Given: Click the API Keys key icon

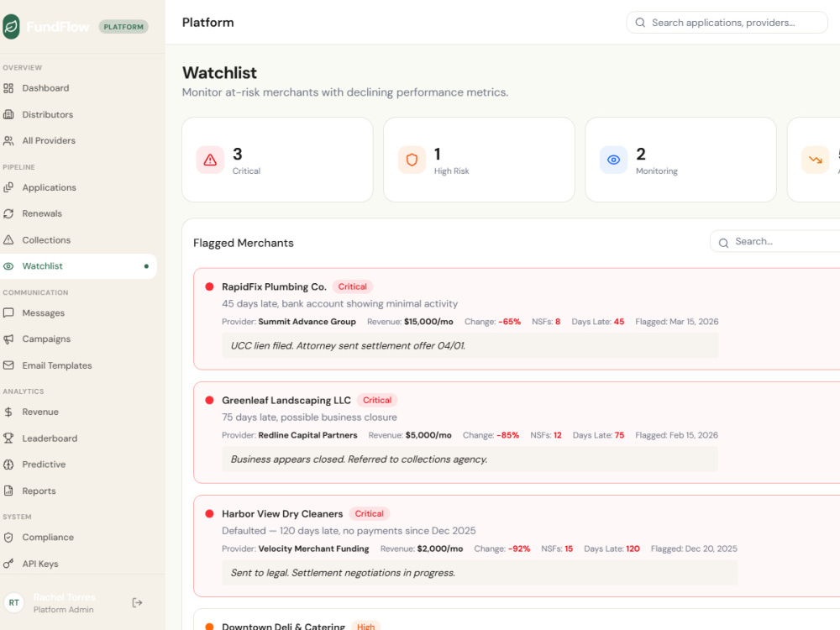Looking at the screenshot, I should click(x=8, y=564).
